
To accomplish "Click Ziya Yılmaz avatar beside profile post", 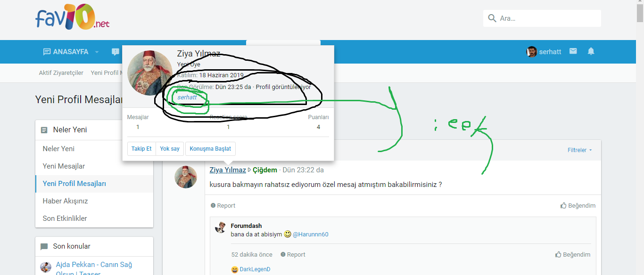I will pos(186,177).
